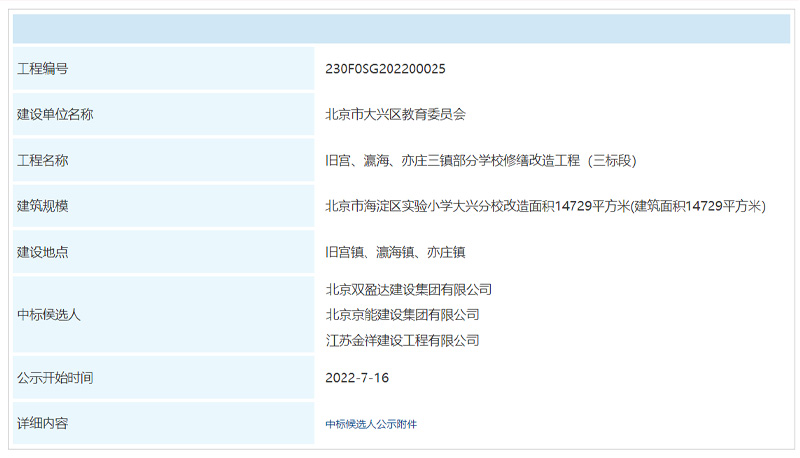The width and height of the screenshot is (800, 458).
Task: Click the 详细内容 label
Action: [x=43, y=423]
